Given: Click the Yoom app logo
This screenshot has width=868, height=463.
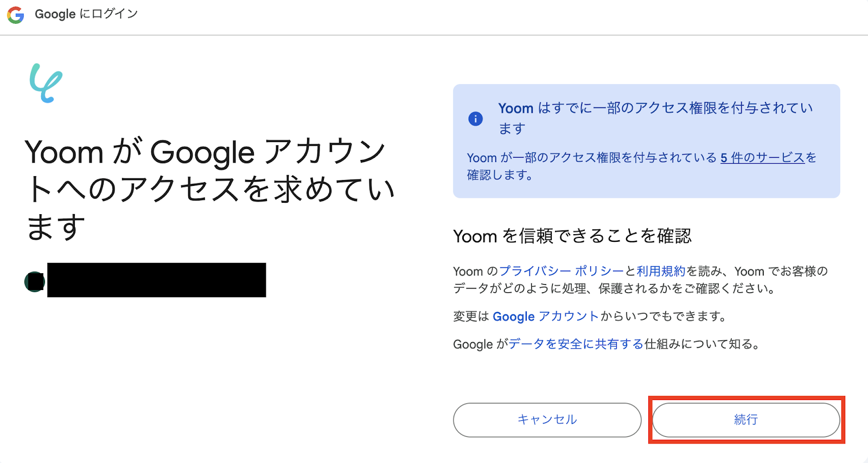Looking at the screenshot, I should point(46,83).
